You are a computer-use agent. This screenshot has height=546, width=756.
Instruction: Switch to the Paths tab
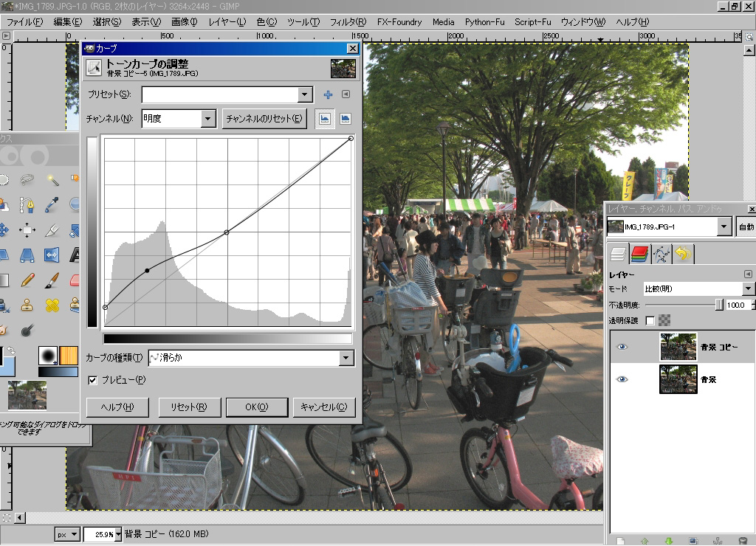[661, 254]
